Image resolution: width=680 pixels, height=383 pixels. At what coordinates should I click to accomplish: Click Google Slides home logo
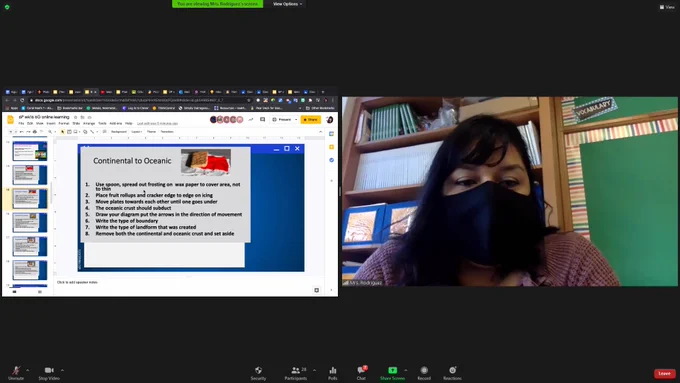(11, 120)
